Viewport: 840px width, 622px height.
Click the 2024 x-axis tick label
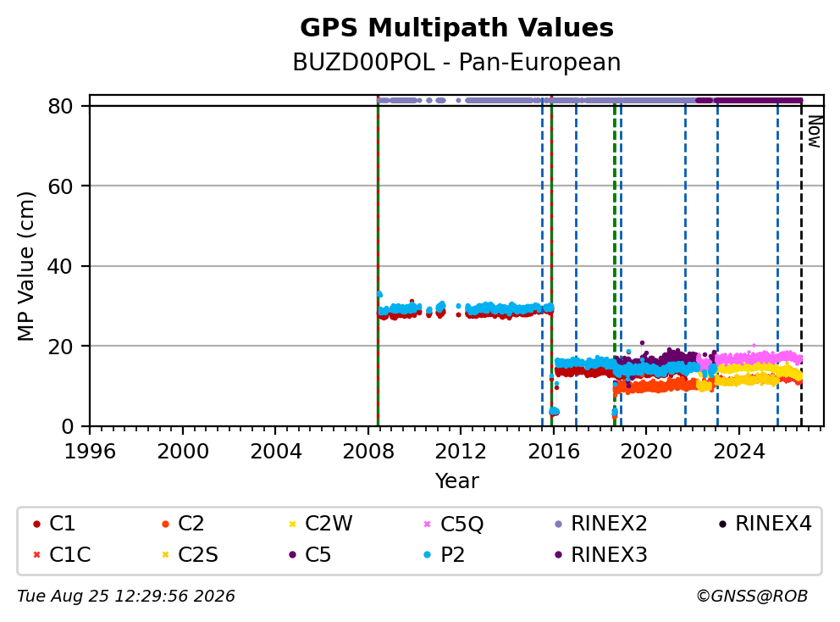[738, 452]
